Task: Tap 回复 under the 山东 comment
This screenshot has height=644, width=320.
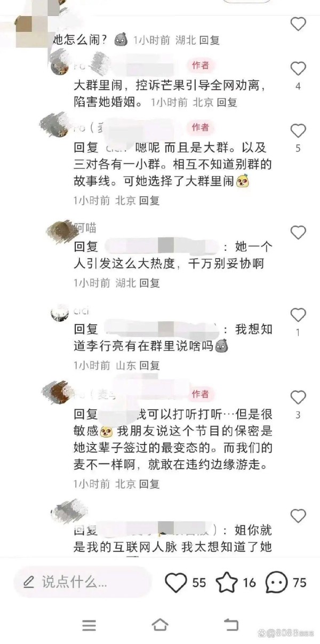Action: click(150, 365)
